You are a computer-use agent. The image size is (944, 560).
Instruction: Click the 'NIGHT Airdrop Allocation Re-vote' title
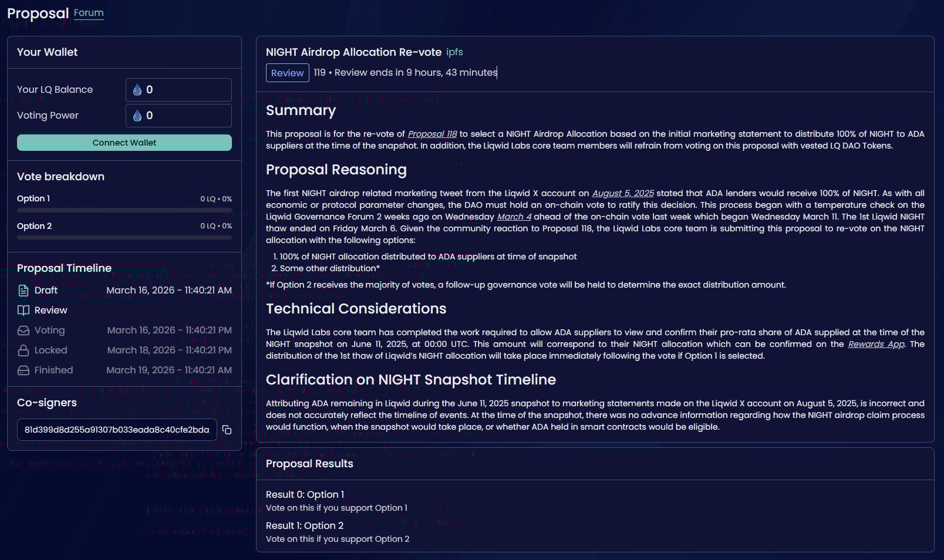point(353,52)
